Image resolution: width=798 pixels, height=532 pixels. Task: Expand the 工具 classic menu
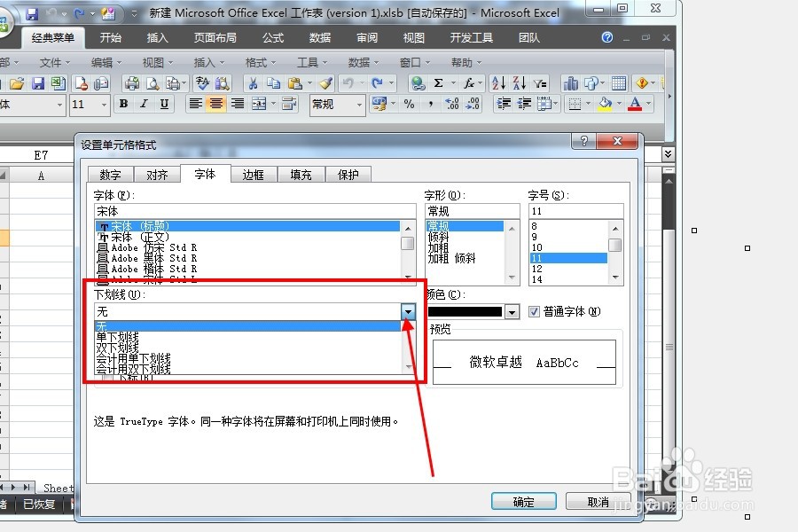(x=312, y=63)
